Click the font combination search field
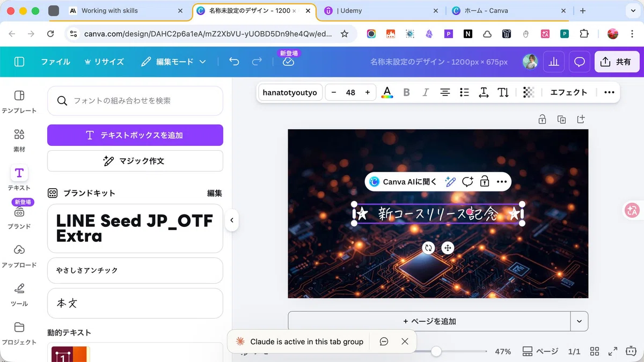Image resolution: width=644 pixels, height=362 pixels. tap(135, 101)
